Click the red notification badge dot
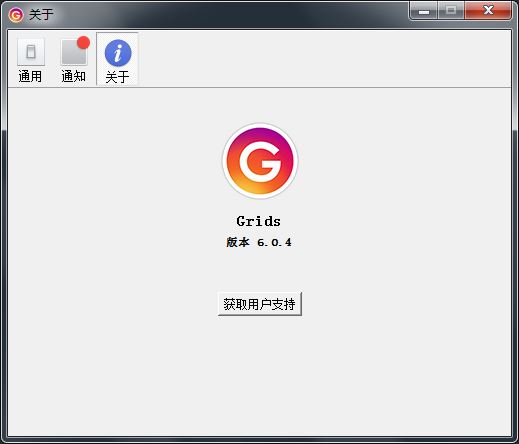Screen dimensions: 519x444 83,43
